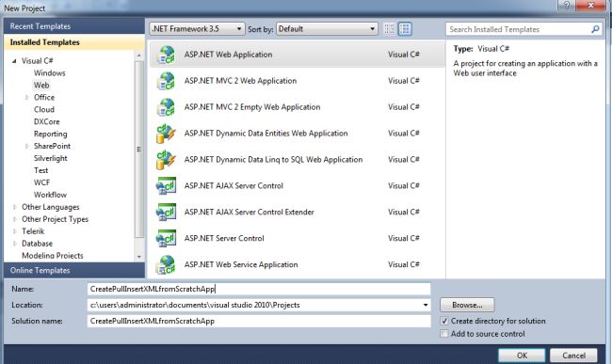Select ASP.NET Server Control text
The height and width of the screenshot is (364, 612).
(224, 238)
